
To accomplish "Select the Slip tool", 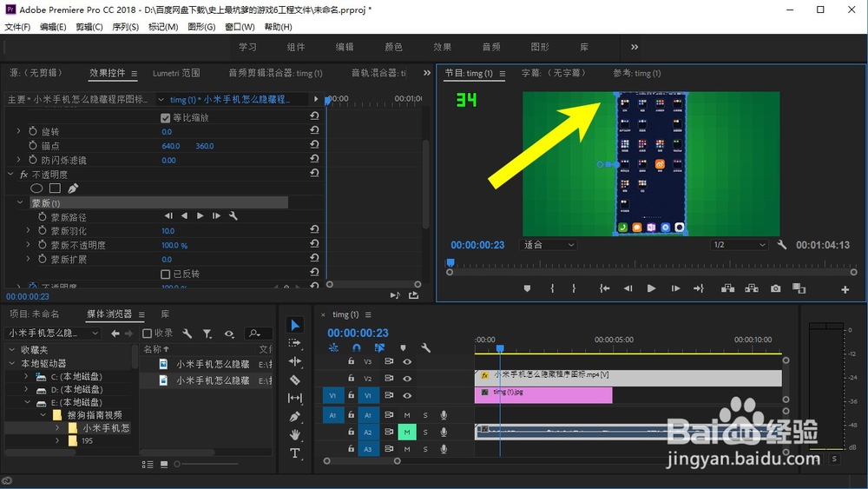I will click(x=295, y=398).
